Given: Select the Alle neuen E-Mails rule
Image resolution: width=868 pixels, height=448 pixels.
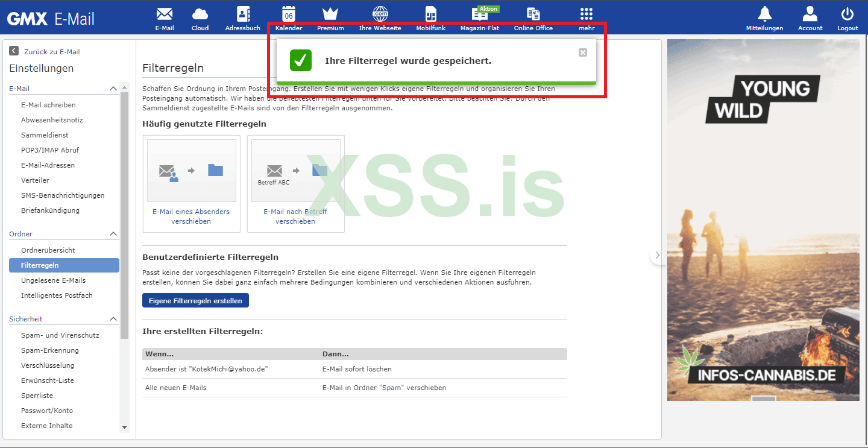Looking at the screenshot, I should (x=176, y=388).
